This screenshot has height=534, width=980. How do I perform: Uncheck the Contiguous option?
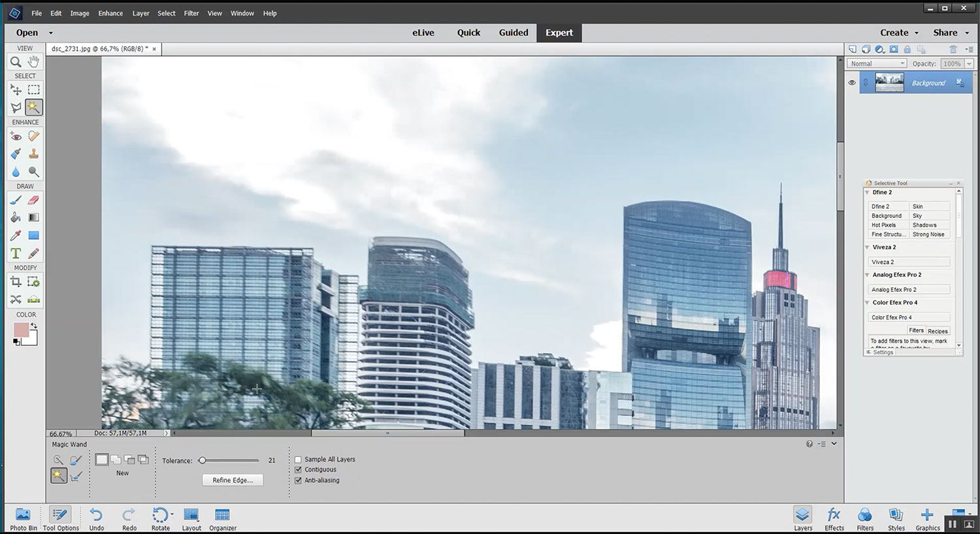point(299,470)
